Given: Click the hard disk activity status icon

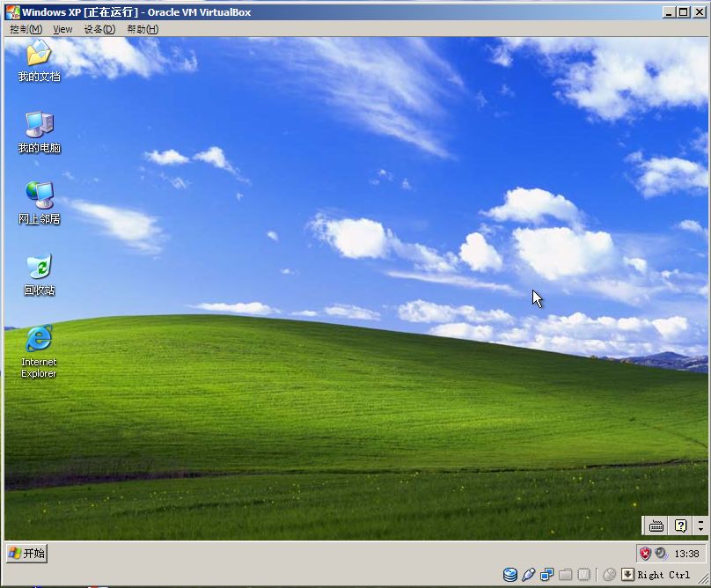Looking at the screenshot, I should pos(510,575).
